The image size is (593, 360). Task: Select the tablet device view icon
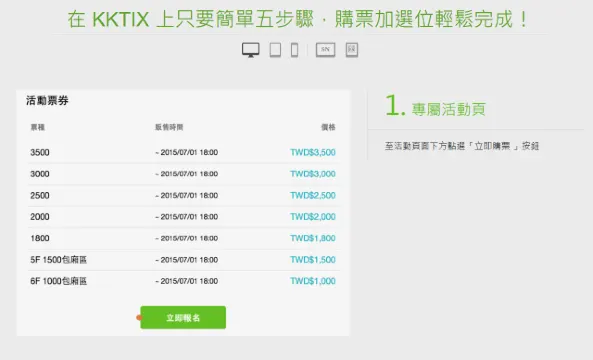tap(275, 50)
